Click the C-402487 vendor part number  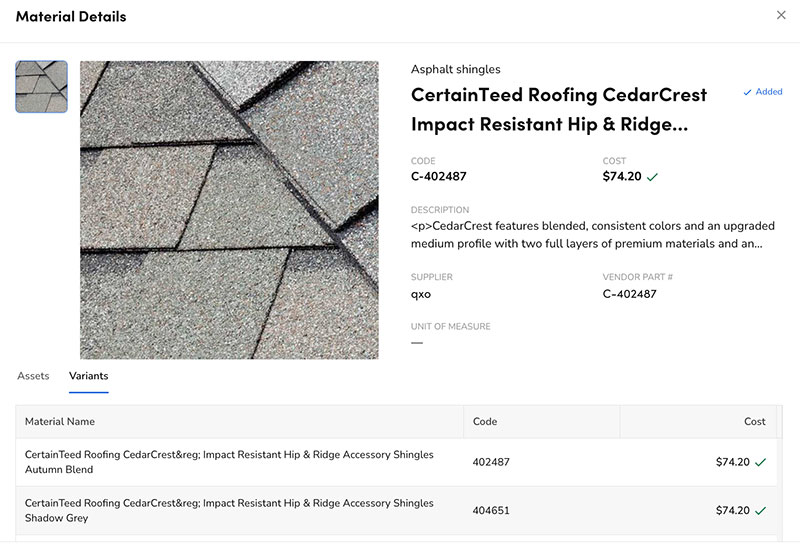point(630,294)
